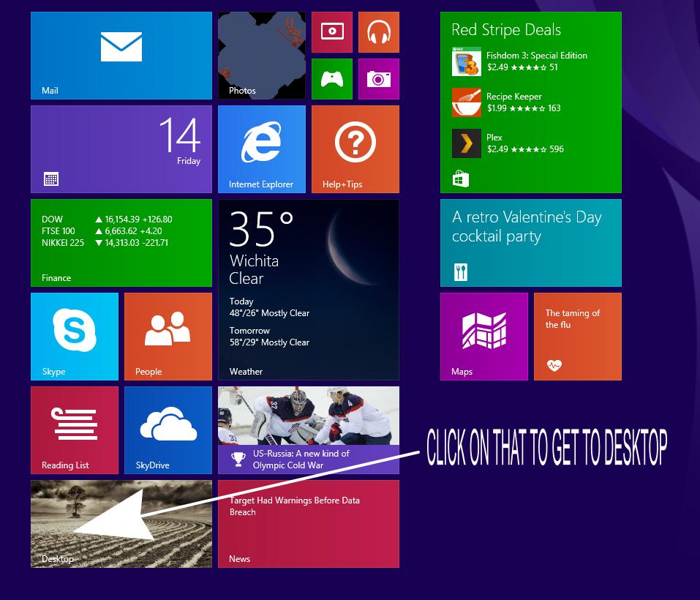Launch the Video app tile
Screen dimensions: 700x600
point(331,32)
